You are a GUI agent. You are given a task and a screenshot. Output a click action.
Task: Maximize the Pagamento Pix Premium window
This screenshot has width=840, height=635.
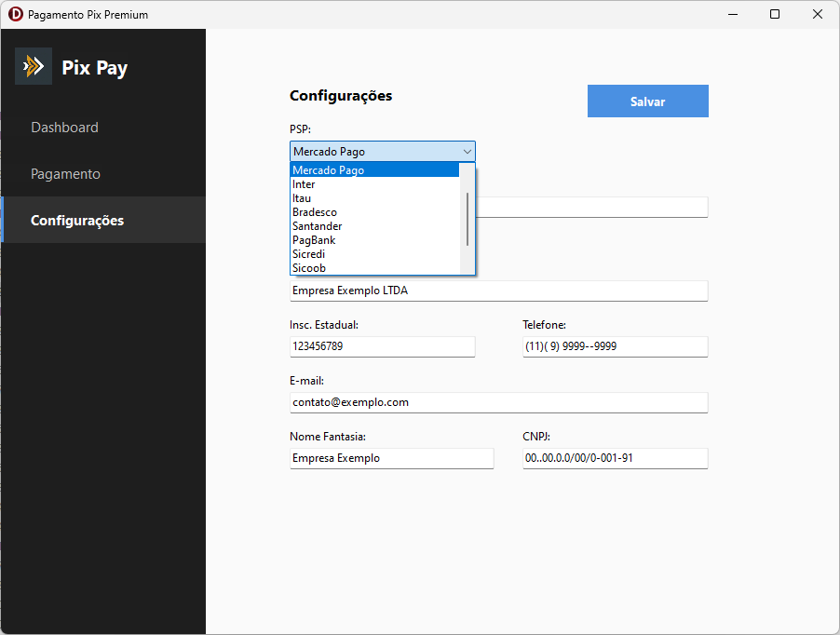(775, 15)
